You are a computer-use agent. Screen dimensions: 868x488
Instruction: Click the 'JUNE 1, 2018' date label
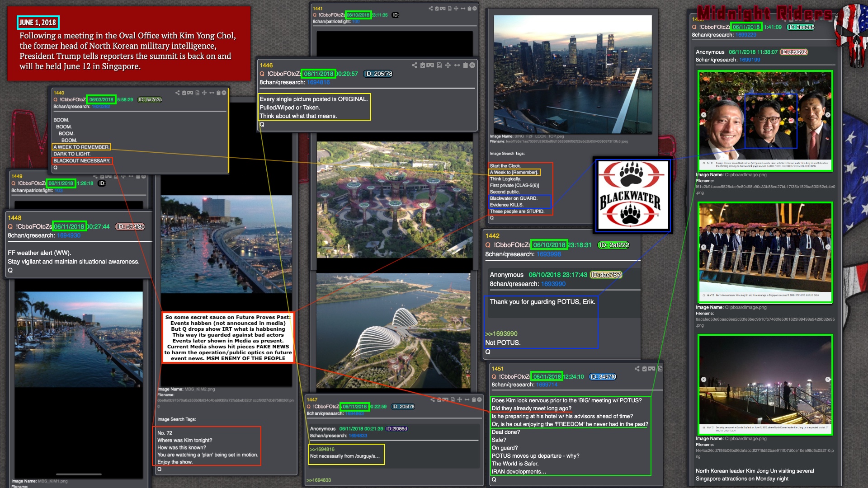pyautogui.click(x=38, y=23)
